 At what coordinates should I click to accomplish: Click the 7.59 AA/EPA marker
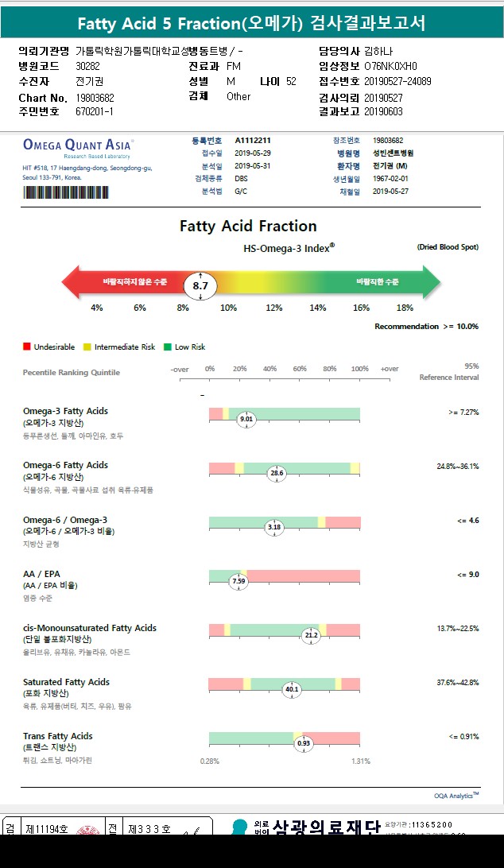click(x=238, y=581)
